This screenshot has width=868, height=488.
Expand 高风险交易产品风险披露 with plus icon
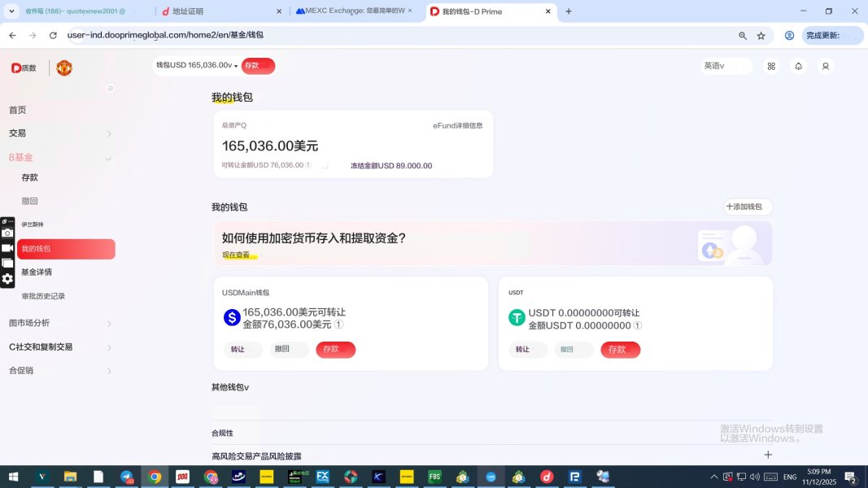click(768, 455)
